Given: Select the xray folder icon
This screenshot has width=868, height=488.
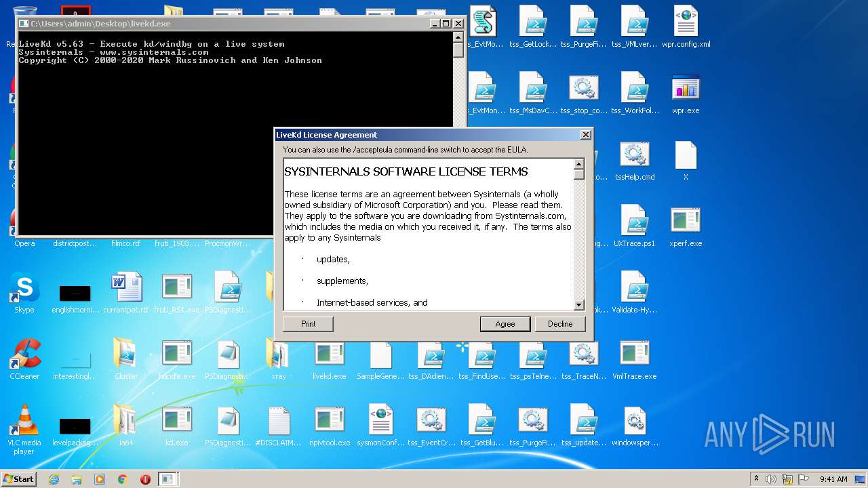Looking at the screenshot, I should (x=279, y=360).
